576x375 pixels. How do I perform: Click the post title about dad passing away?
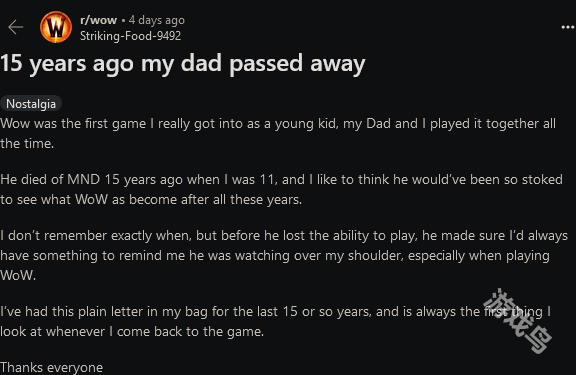pyautogui.click(x=183, y=64)
